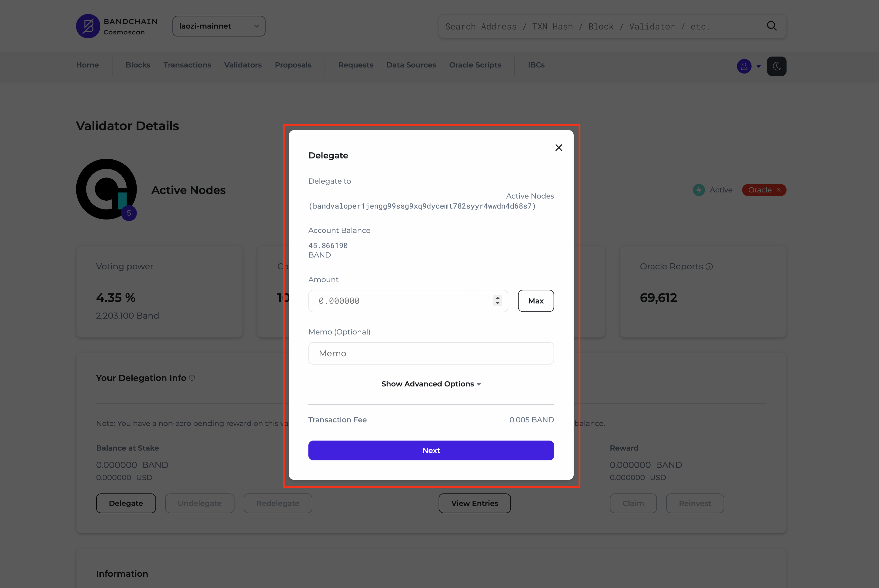Click the 4.35 % voting power value
Screen dimensions: 879x588
point(116,298)
